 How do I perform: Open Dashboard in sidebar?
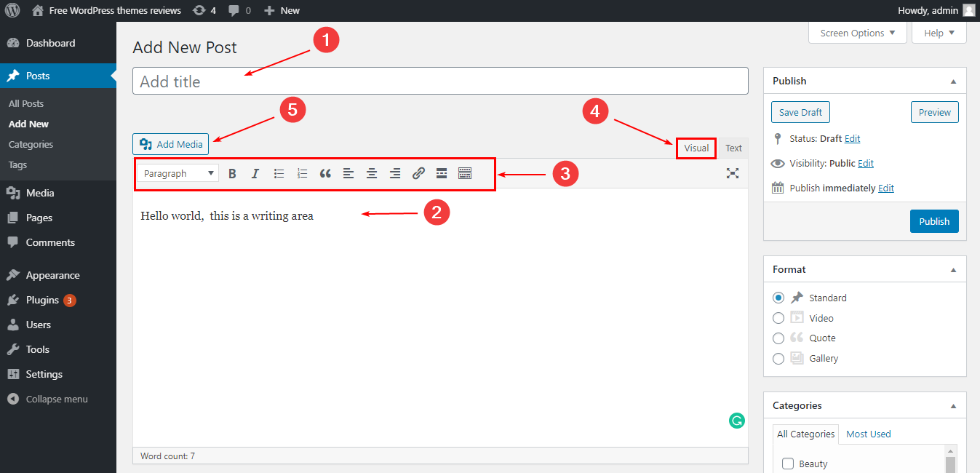coord(58,43)
